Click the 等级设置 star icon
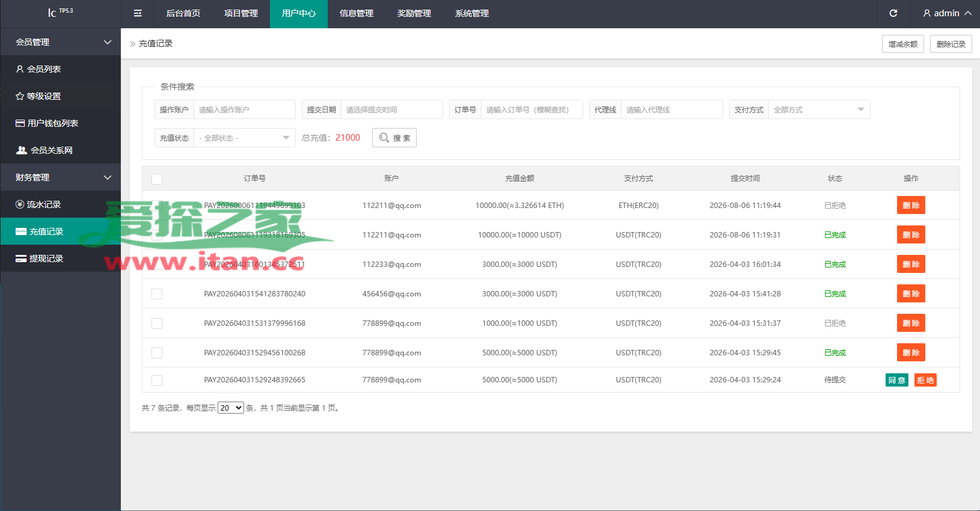Viewport: 980px width, 511px height. [x=20, y=96]
